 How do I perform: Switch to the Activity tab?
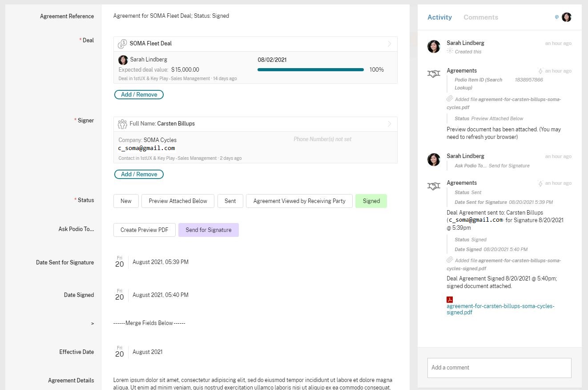tap(439, 17)
